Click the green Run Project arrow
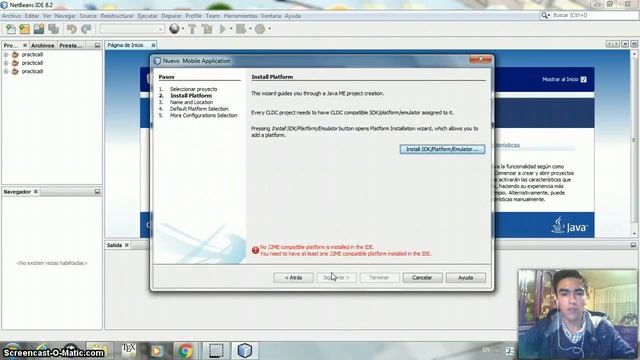This screenshot has height=360, width=640. point(223,29)
